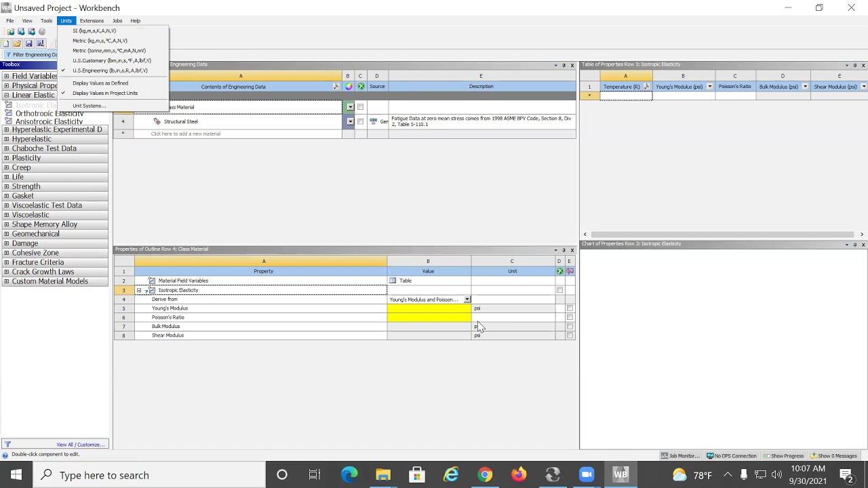
Task: Toggle Young's Modulus parameter checkbox
Action: pos(570,308)
